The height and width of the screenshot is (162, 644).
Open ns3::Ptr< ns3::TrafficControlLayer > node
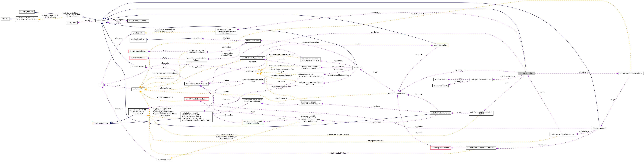click(x=481, y=113)
